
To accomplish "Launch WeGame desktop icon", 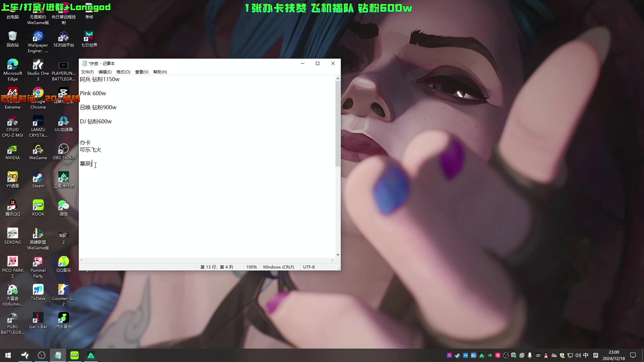I will tap(38, 152).
